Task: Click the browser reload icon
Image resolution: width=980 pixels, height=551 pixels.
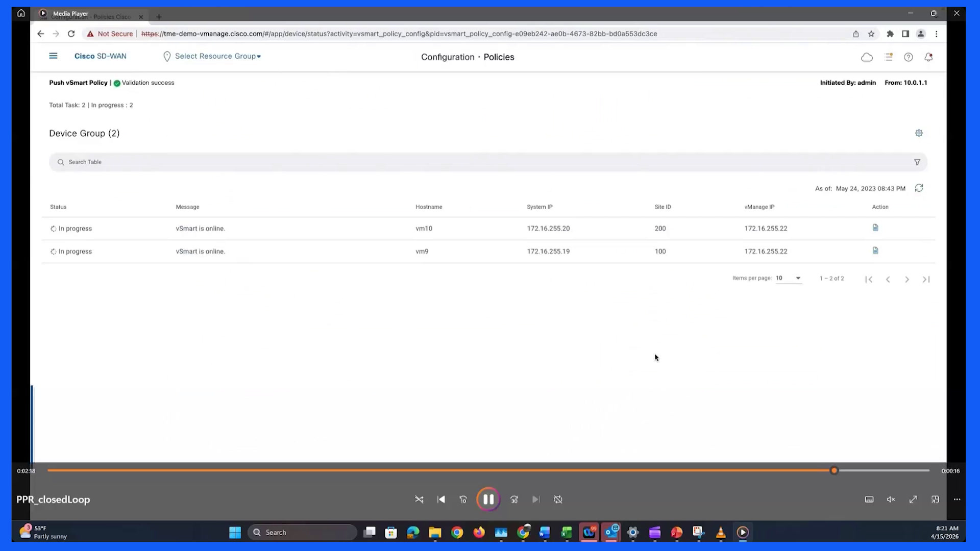Action: [71, 34]
